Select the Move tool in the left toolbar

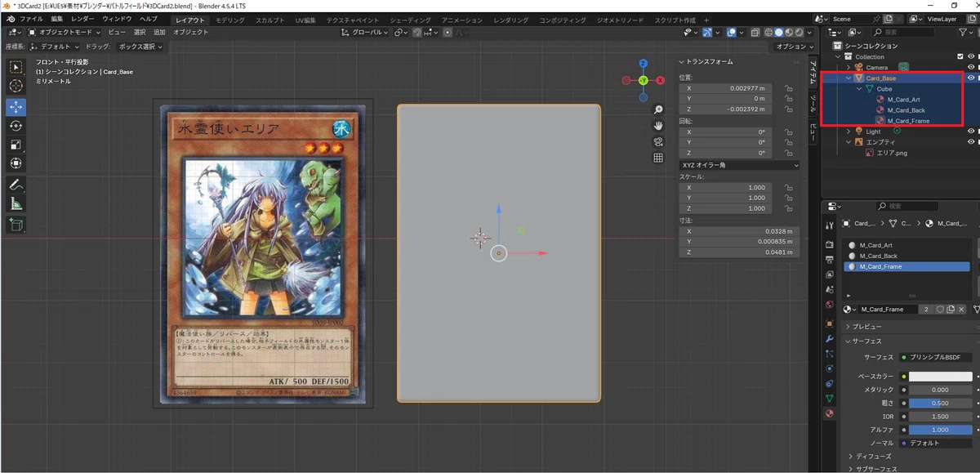[16, 107]
